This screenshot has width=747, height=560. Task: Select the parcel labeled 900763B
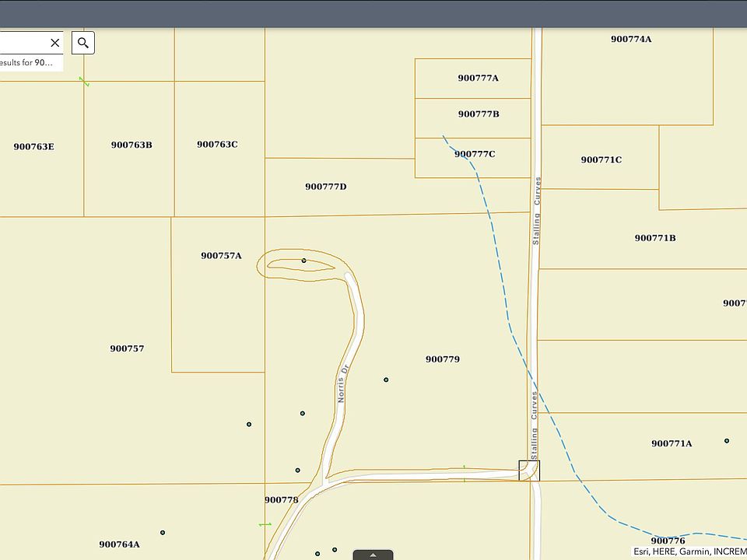point(131,145)
